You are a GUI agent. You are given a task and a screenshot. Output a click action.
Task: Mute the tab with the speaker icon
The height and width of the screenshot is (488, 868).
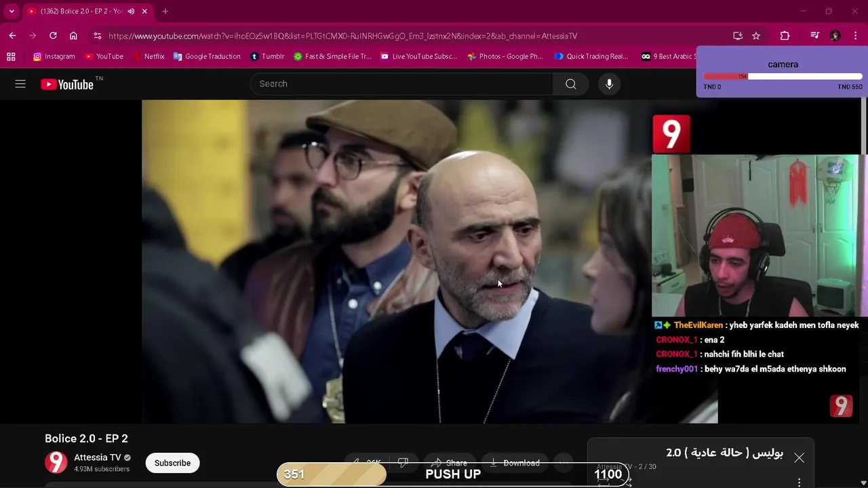131,12
